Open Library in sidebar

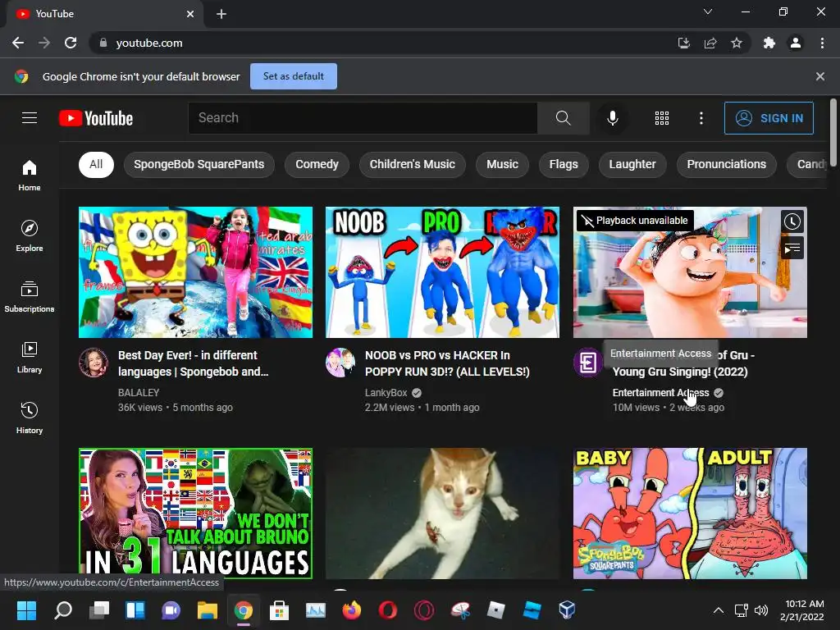coord(30,358)
